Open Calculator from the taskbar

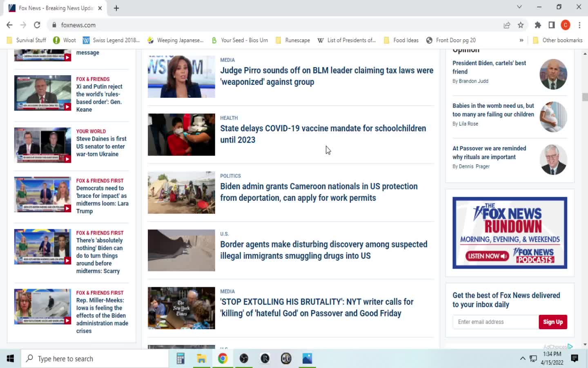180,359
